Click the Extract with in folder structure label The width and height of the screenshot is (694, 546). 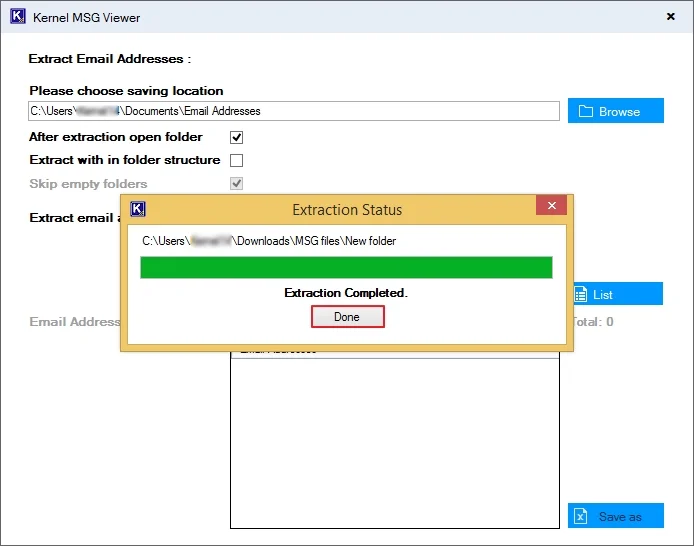click(x=125, y=160)
